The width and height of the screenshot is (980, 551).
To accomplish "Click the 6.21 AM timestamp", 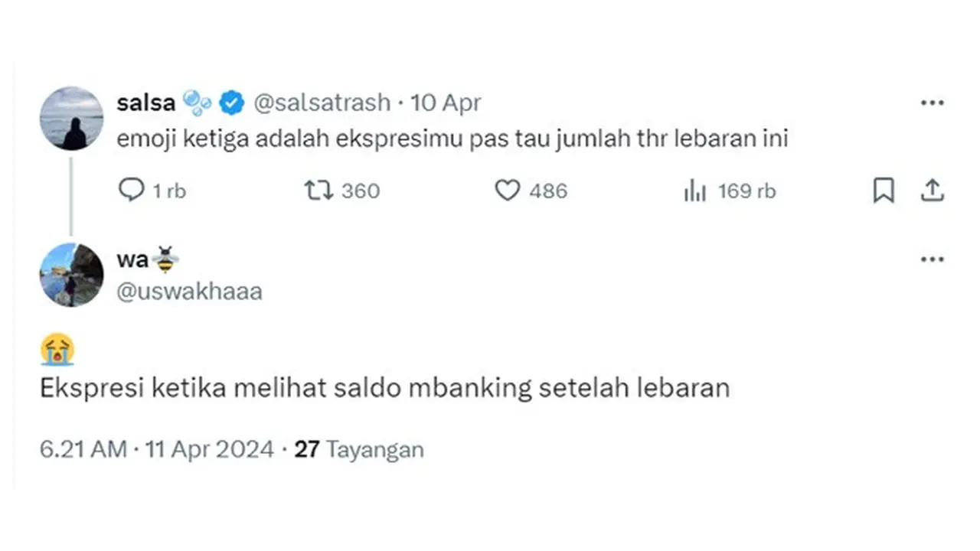I will [x=82, y=449].
